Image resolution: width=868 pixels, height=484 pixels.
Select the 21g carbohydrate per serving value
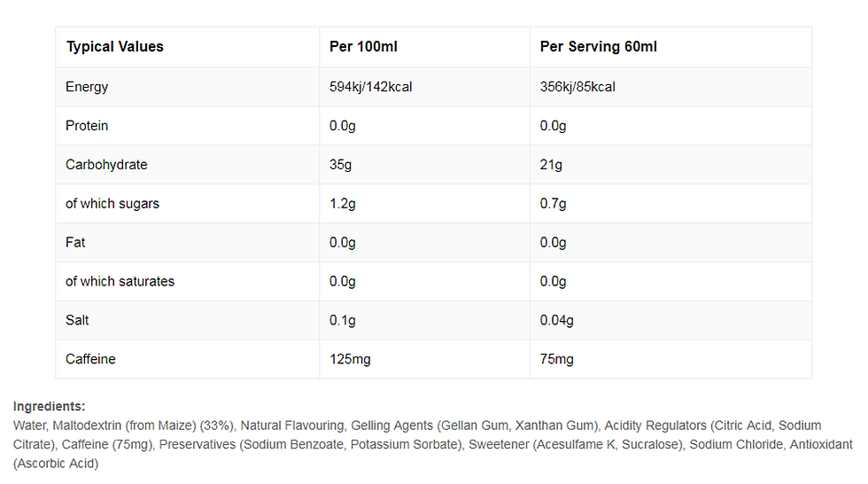coord(551,165)
